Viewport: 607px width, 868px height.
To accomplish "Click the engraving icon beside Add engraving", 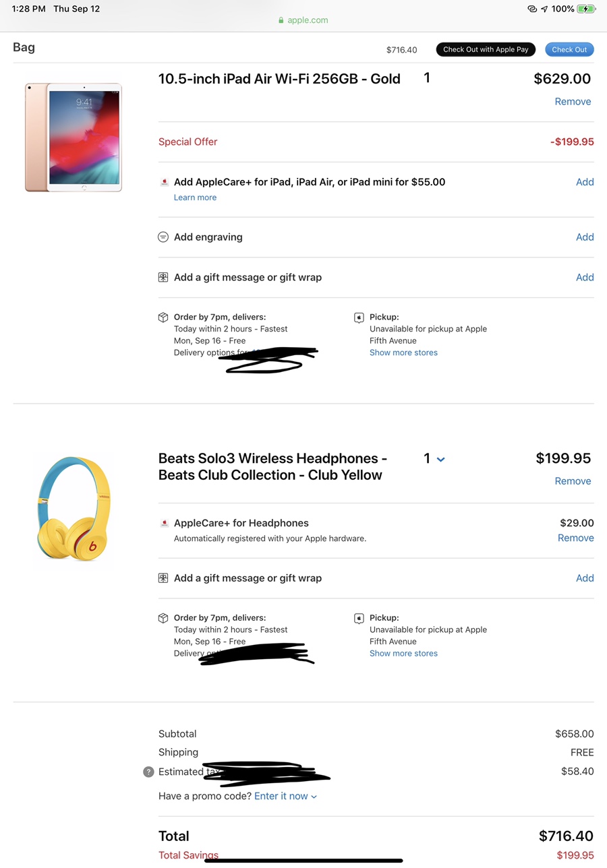I will (x=163, y=237).
